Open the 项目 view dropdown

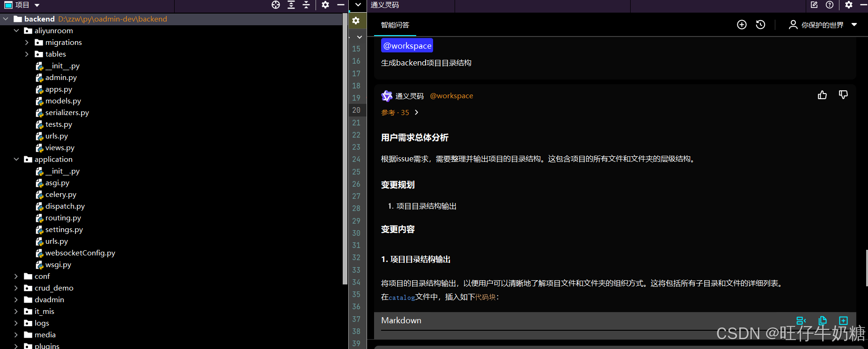click(x=37, y=5)
